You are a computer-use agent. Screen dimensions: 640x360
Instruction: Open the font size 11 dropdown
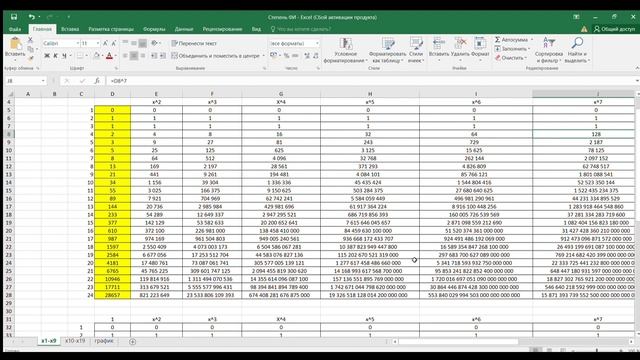(x=98, y=43)
